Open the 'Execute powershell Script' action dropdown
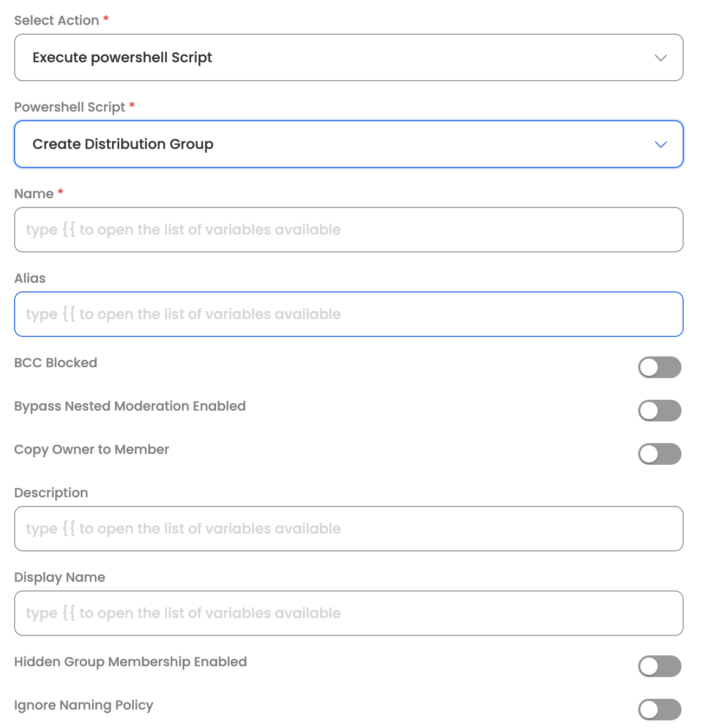 [349, 57]
